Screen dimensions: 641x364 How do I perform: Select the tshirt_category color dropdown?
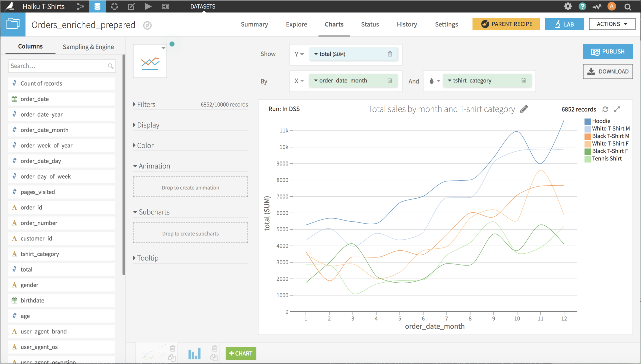(x=434, y=80)
